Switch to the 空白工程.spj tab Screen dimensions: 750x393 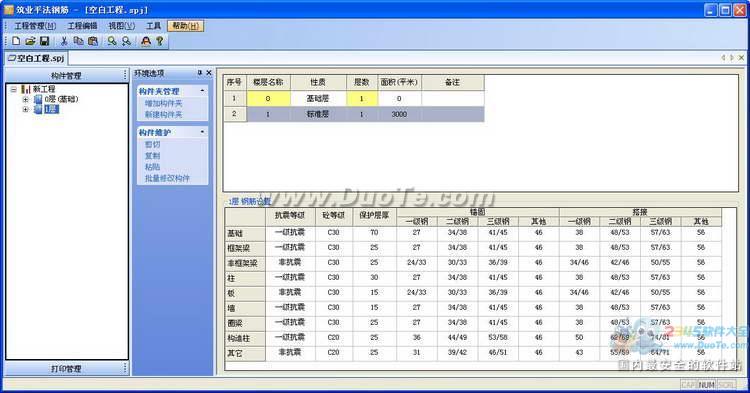click(x=36, y=58)
